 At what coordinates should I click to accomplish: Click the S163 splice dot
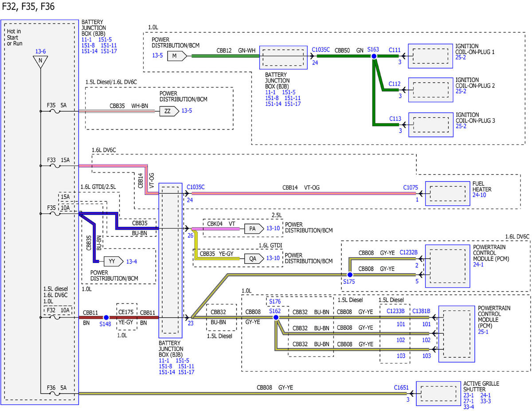pyautogui.click(x=374, y=56)
